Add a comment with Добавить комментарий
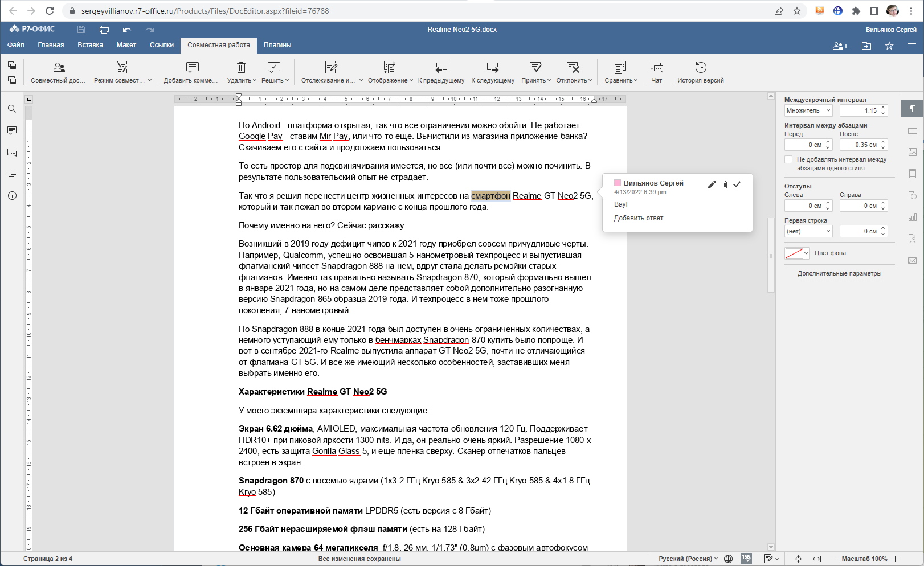 tap(191, 72)
